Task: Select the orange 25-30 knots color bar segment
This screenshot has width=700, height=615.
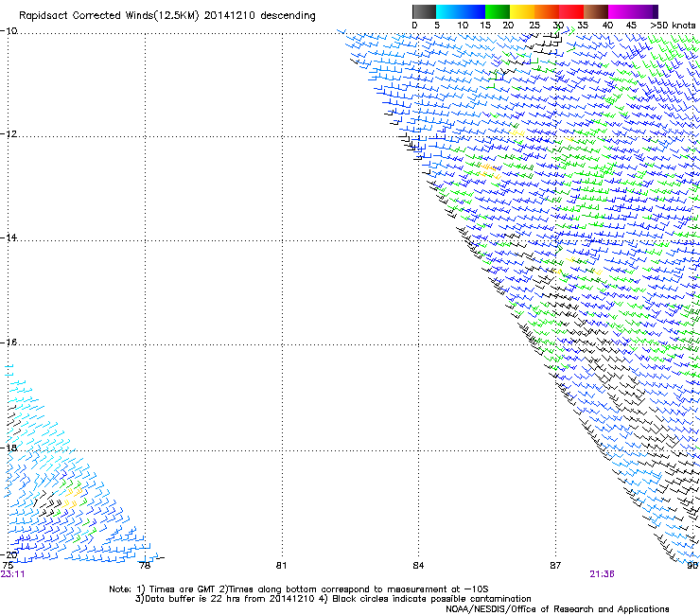Action: pyautogui.click(x=547, y=11)
